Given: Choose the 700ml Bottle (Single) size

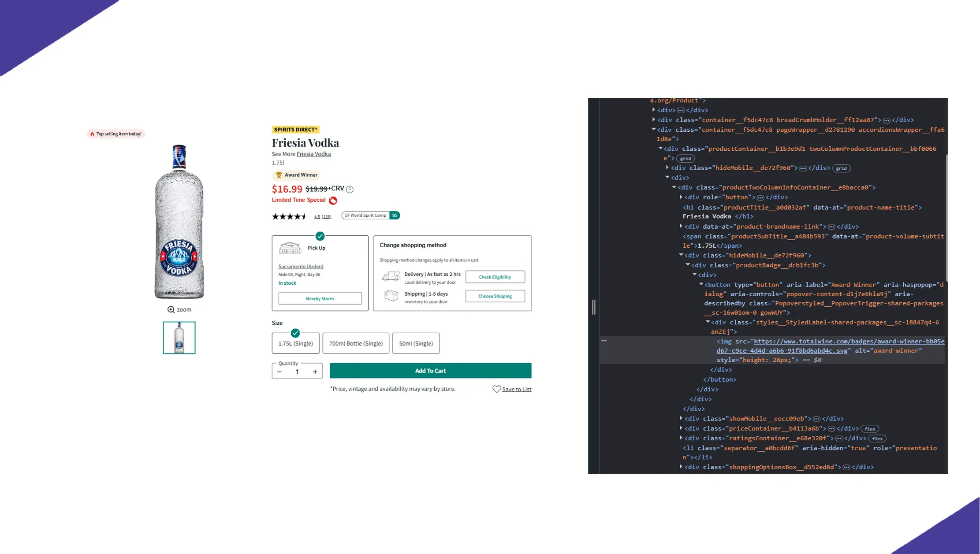Looking at the screenshot, I should click(356, 343).
